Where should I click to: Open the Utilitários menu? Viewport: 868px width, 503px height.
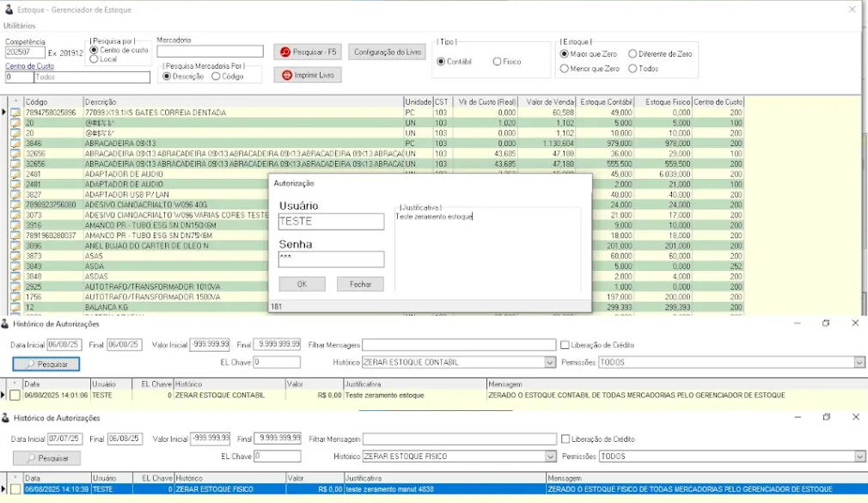20,26
